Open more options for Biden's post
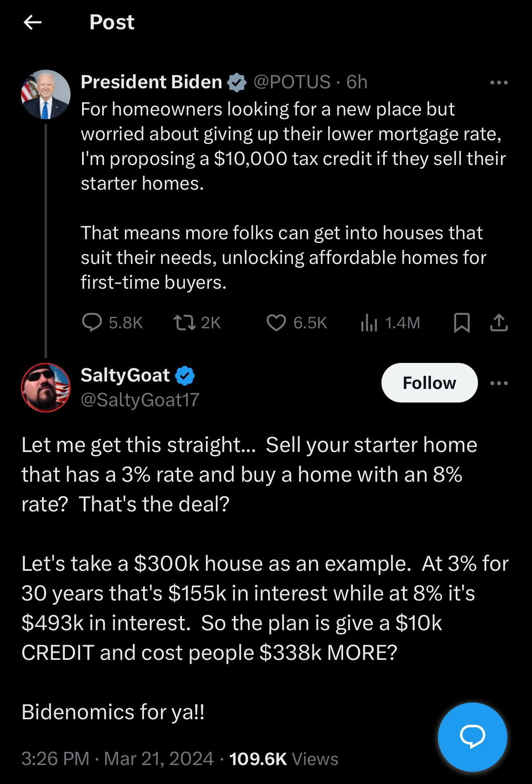532x784 pixels. tap(499, 83)
